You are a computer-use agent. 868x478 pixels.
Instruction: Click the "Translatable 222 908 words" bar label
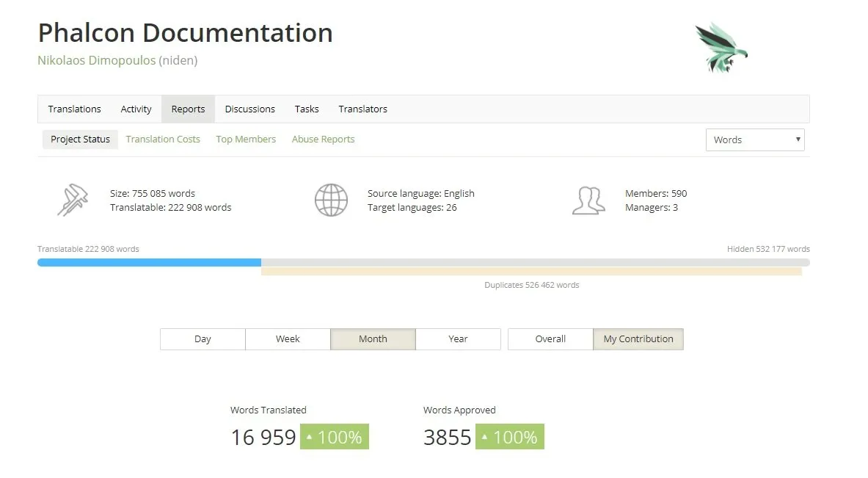tap(88, 249)
